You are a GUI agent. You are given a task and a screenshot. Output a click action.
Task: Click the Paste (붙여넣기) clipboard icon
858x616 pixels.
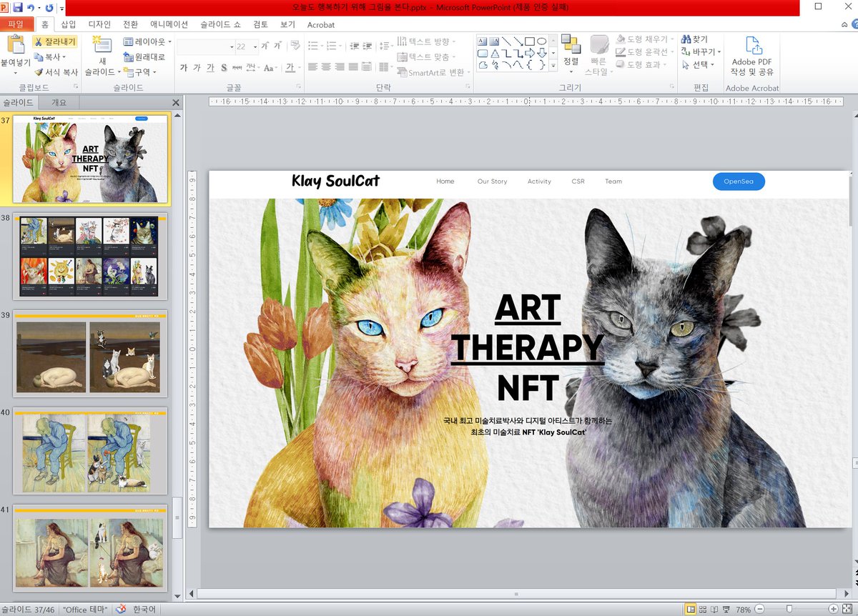click(x=16, y=44)
